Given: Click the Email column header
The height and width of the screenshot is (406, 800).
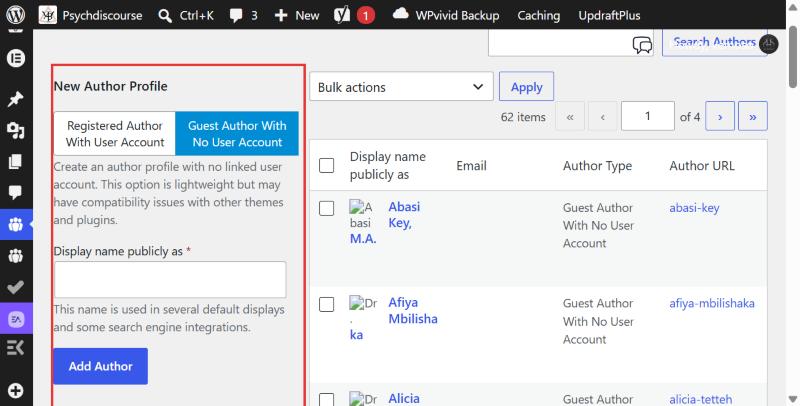Looking at the screenshot, I should [x=471, y=165].
